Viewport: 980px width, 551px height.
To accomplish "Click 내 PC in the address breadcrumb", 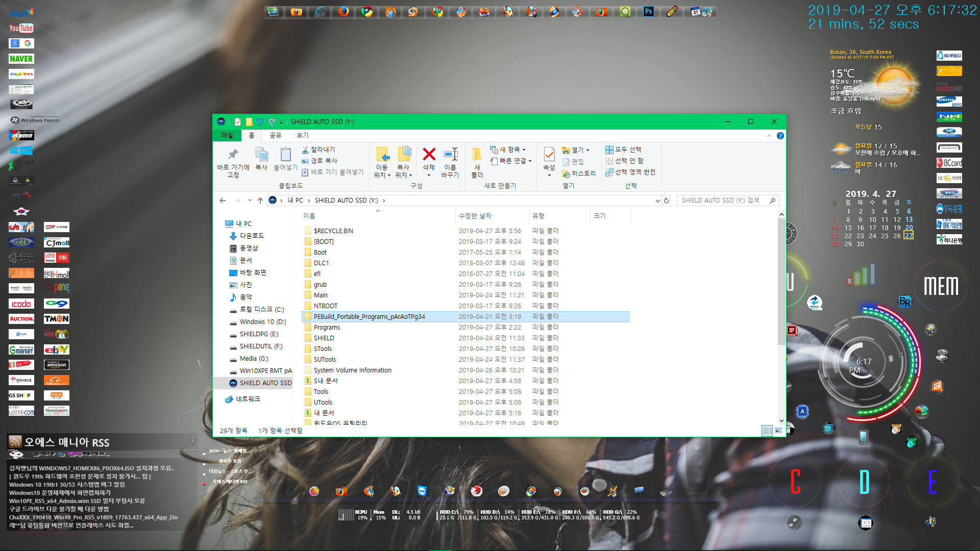I will point(295,201).
